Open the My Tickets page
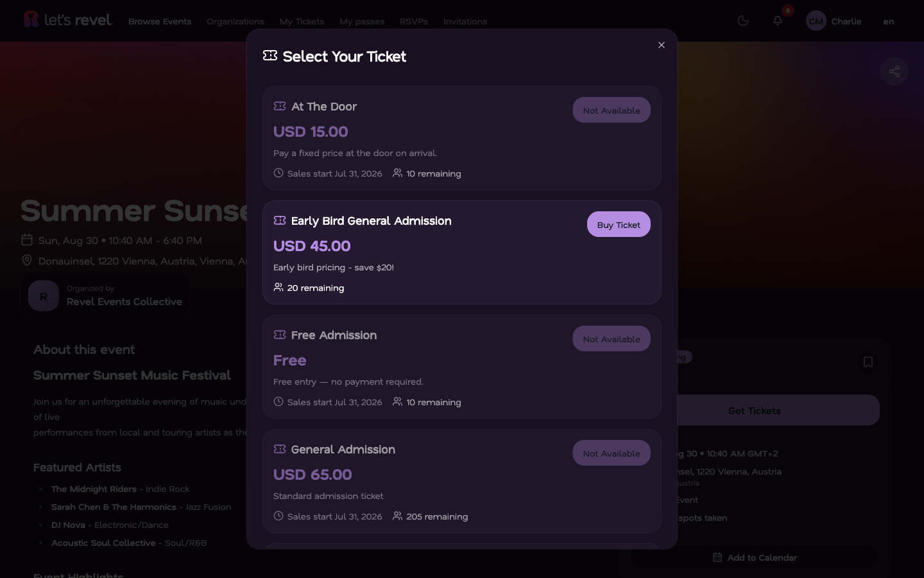The image size is (924, 578). click(302, 21)
